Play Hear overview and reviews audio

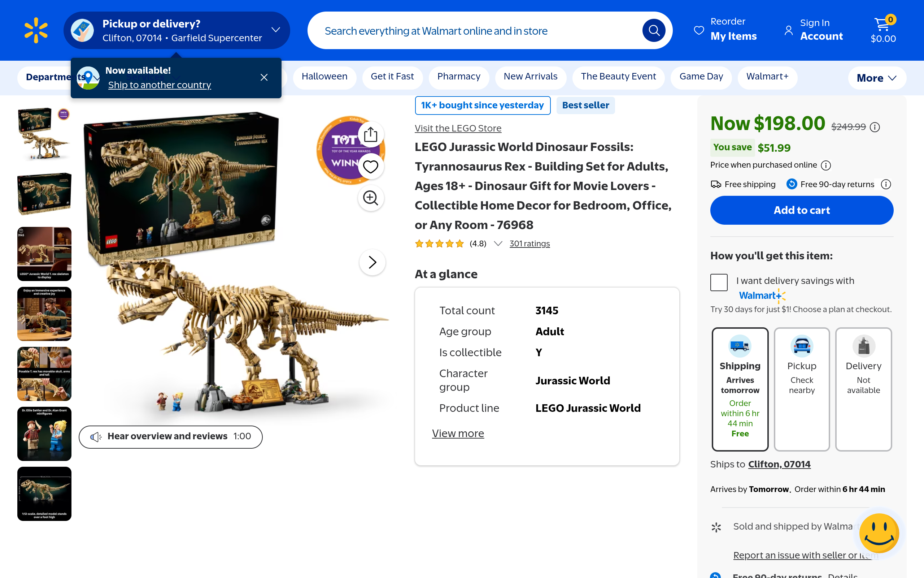[x=171, y=437]
